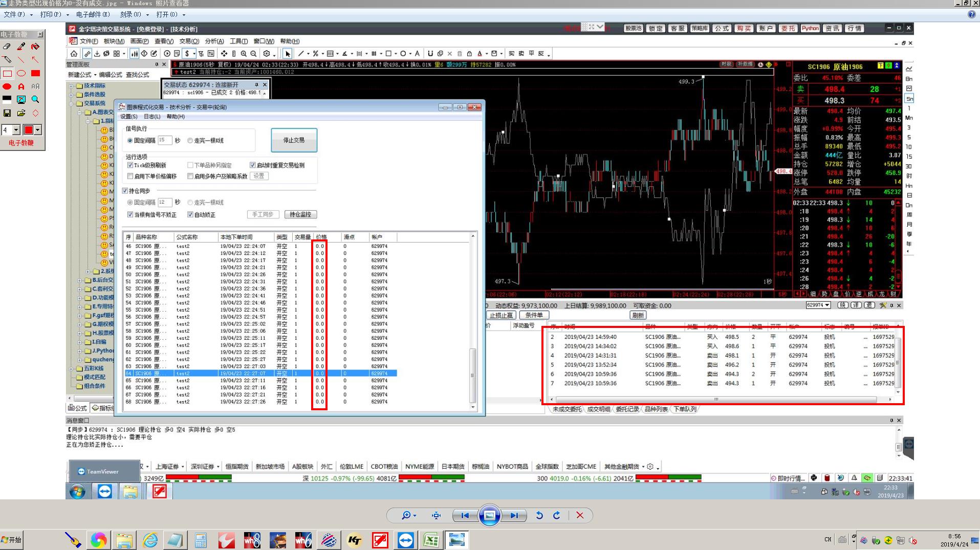Delete the photo with red X
This screenshot has height=550, width=980.
[580, 515]
